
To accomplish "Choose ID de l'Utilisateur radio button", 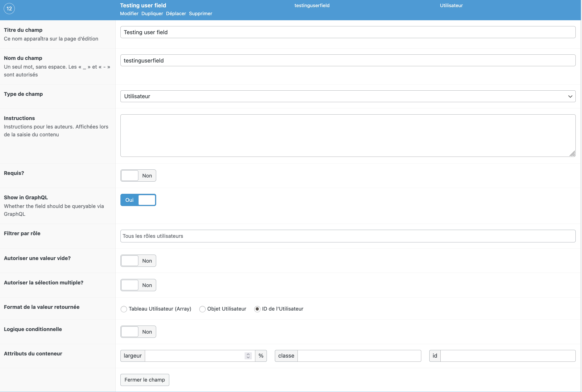I will click(x=257, y=309).
